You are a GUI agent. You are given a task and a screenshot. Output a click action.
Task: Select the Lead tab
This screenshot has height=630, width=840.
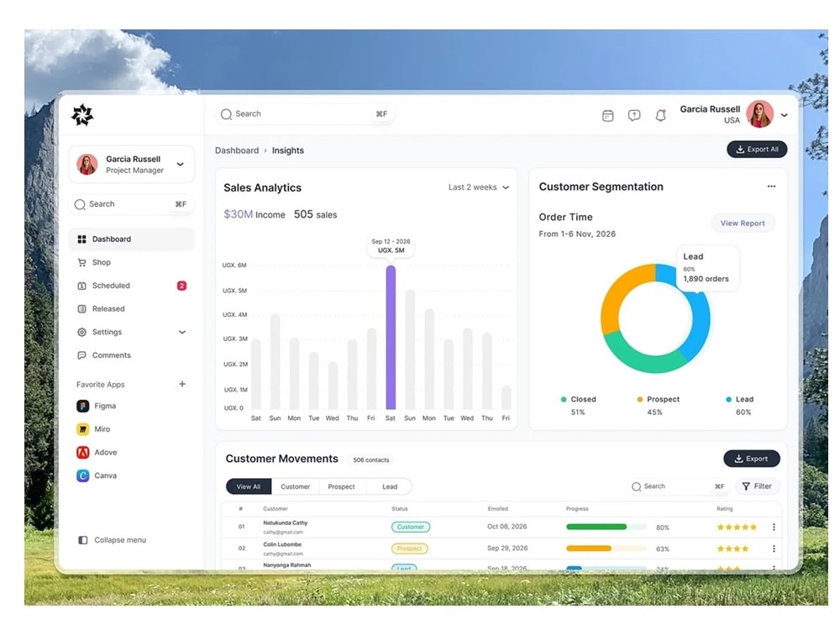click(x=390, y=486)
